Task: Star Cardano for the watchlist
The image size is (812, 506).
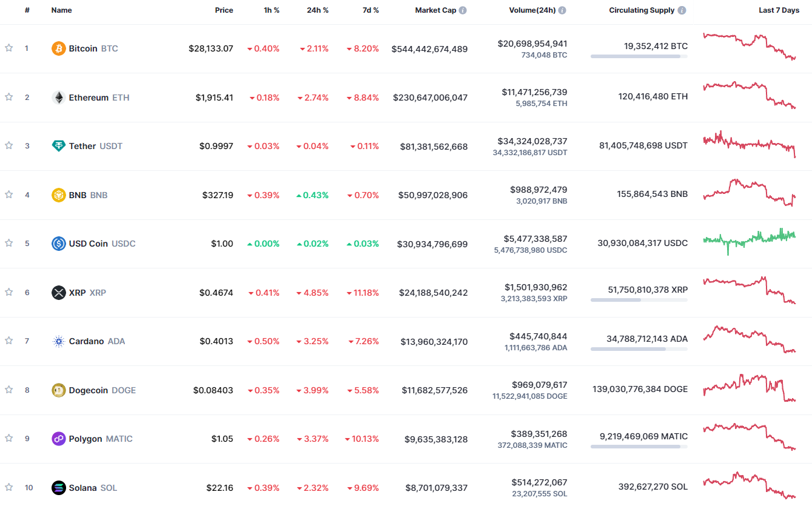Action: tap(8, 341)
